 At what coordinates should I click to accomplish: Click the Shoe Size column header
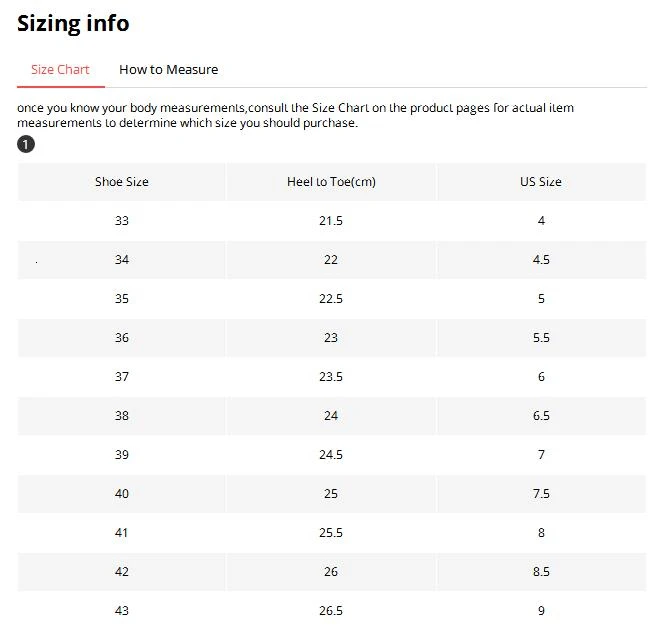coord(122,182)
